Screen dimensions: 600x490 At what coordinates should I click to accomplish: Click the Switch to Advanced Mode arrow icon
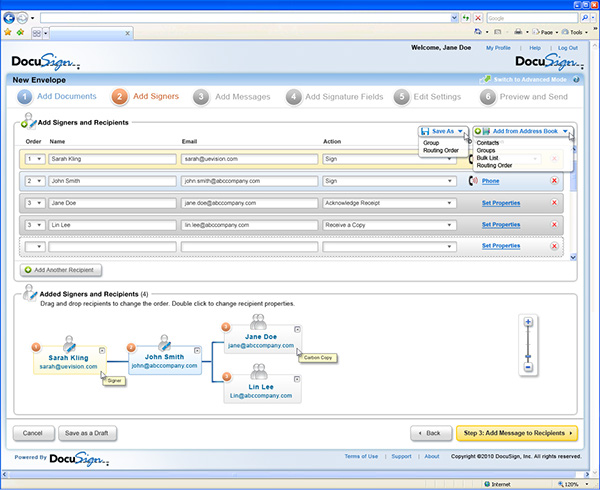pos(485,80)
